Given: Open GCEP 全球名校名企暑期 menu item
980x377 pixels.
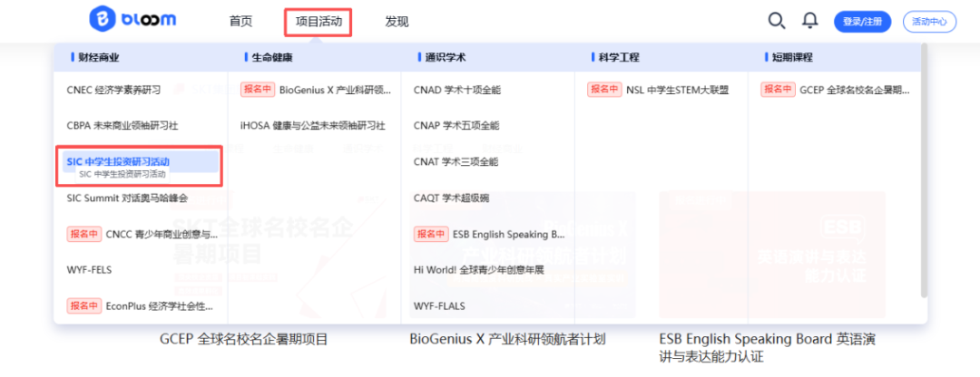Looking at the screenshot, I should pos(855,90).
